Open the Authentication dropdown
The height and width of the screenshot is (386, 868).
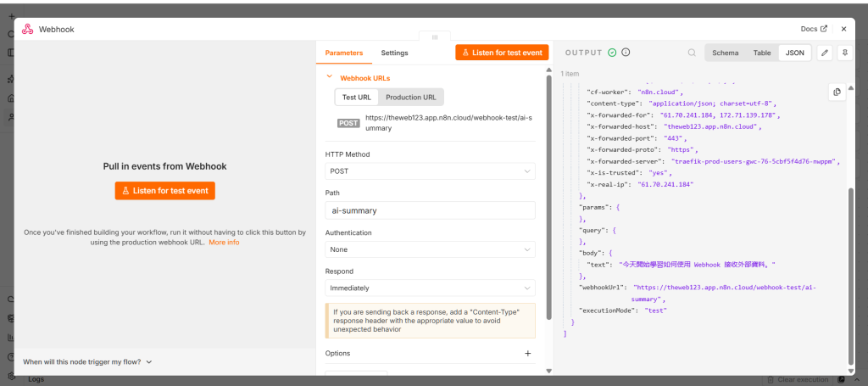(430, 249)
